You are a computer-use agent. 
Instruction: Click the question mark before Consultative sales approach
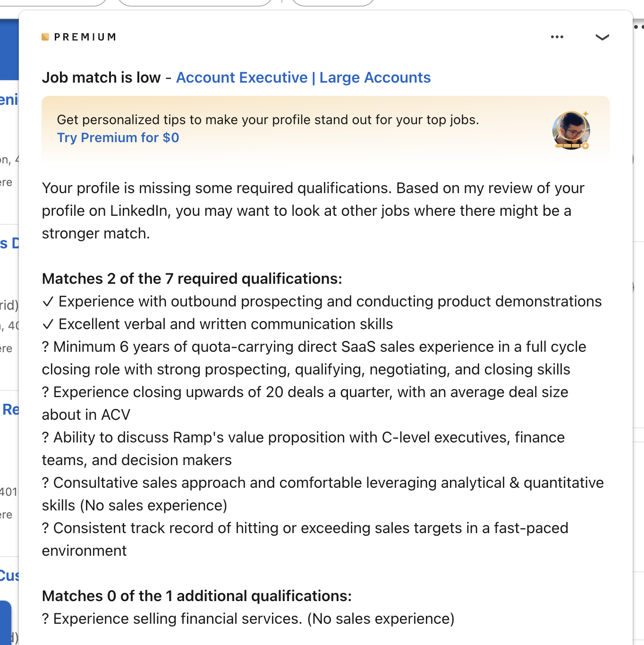45,483
